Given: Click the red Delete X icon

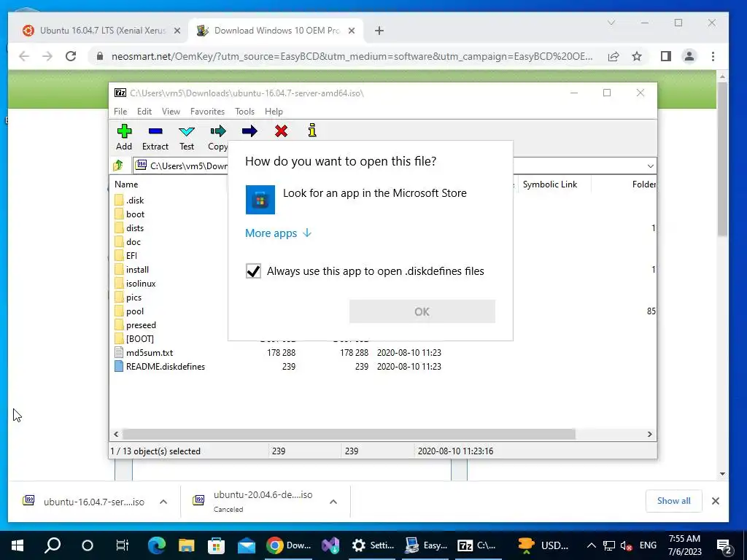Looking at the screenshot, I should coord(281,131).
